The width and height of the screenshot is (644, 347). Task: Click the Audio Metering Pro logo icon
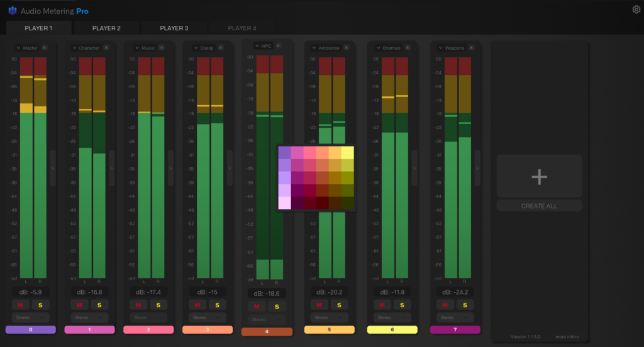(x=12, y=10)
